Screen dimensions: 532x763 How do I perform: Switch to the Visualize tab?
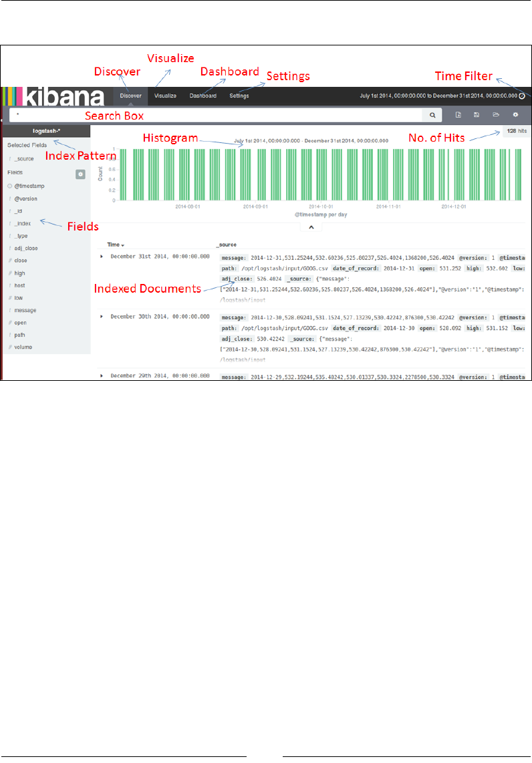coord(166,96)
